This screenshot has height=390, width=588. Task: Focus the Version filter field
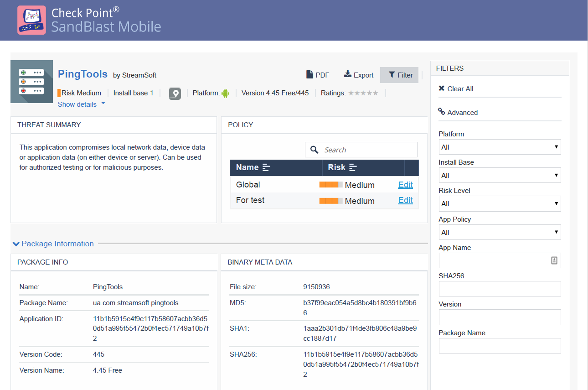tap(500, 317)
